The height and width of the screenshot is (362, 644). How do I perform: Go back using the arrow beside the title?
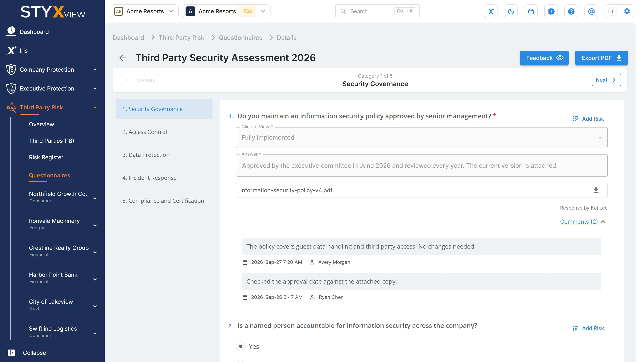point(122,58)
